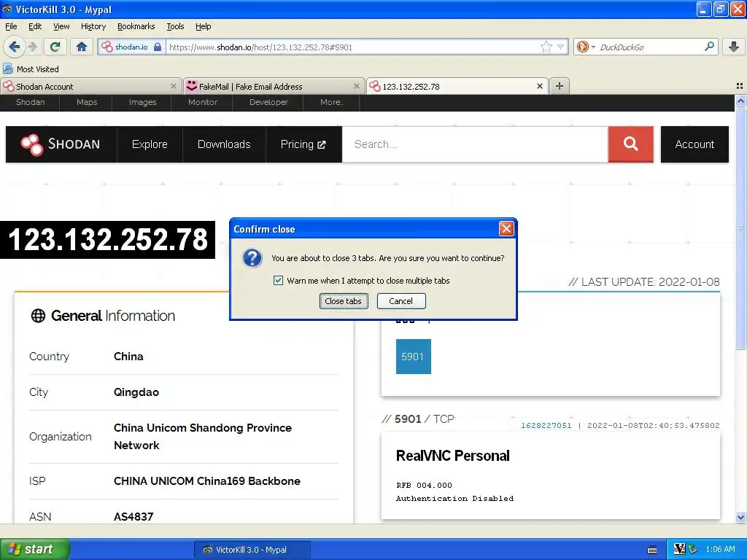
Task: Confirm with the Close tabs button
Action: (x=344, y=301)
